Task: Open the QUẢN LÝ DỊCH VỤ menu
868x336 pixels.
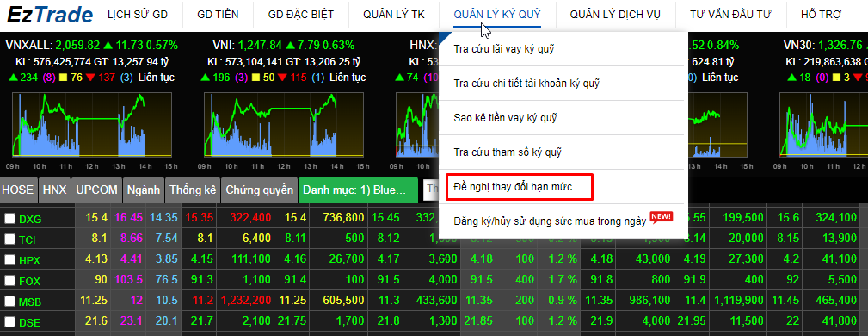Action: click(x=615, y=15)
